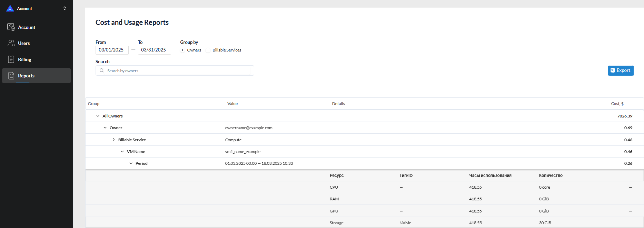Expand the Billable Service row
This screenshot has width=644, height=228.
114,140
